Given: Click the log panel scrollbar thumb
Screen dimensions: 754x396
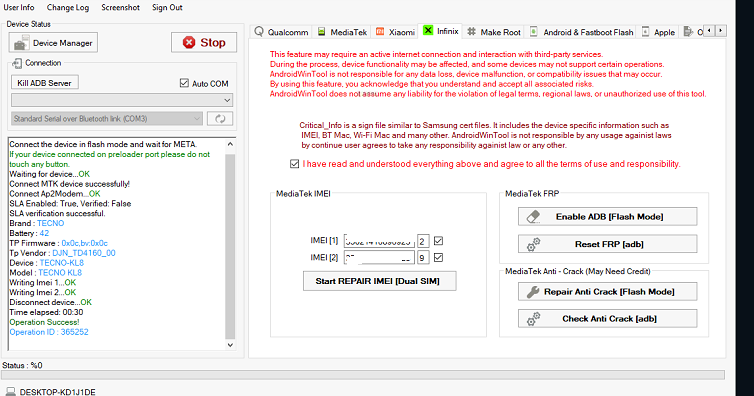Looking at the screenshot, I should click(x=230, y=247).
